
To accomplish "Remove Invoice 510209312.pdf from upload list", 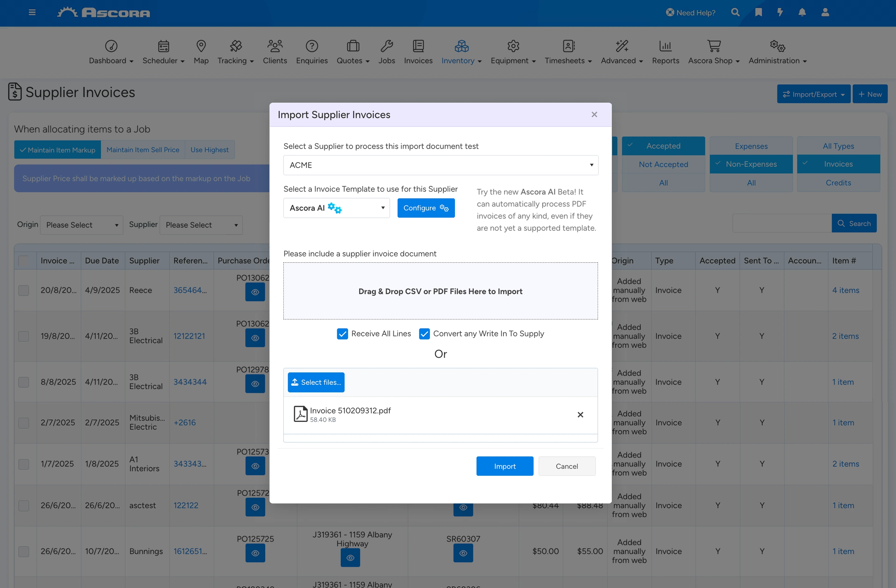I will pyautogui.click(x=580, y=414).
